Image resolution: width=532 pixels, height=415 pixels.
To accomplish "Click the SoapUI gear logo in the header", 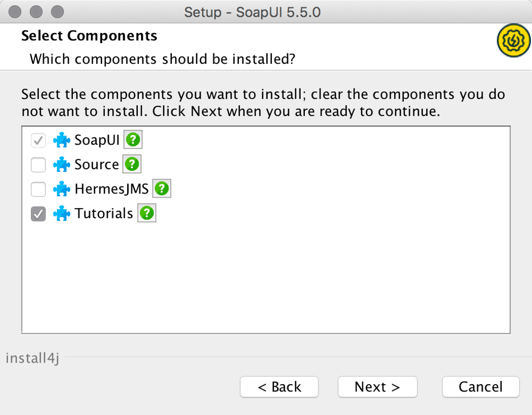I will (513, 40).
